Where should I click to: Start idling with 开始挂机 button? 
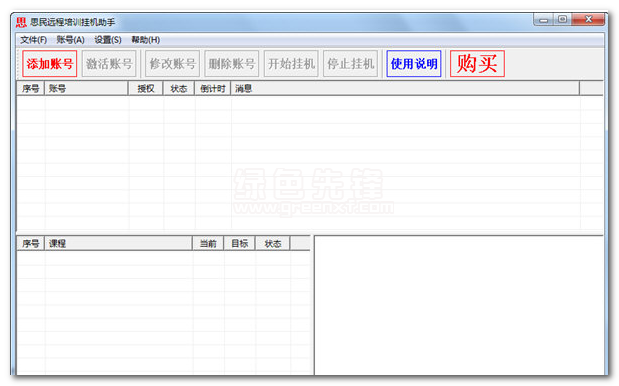[x=291, y=64]
